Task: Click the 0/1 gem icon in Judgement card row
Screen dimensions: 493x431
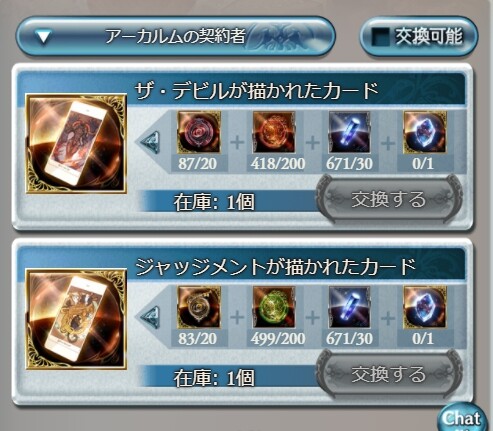Action: [424, 307]
